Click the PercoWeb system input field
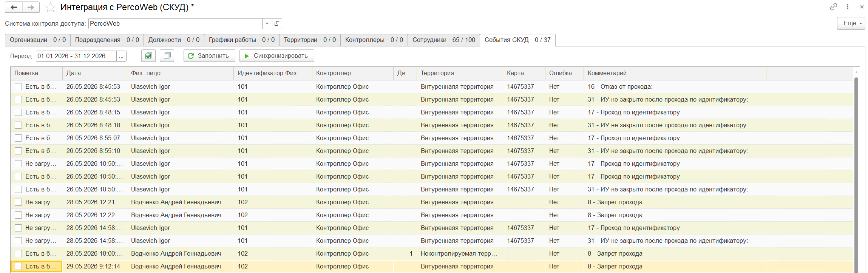868x273 pixels. [175, 23]
